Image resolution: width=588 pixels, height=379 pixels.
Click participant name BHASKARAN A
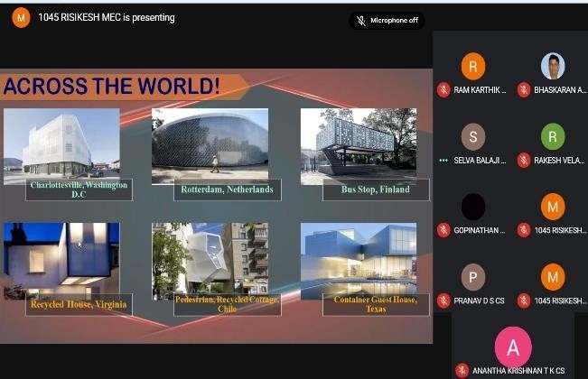[559, 90]
